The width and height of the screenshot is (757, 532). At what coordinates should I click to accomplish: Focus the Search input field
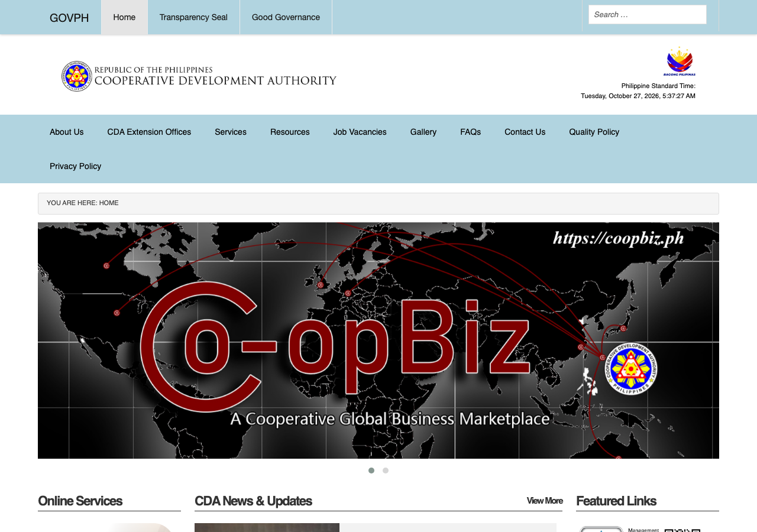point(648,15)
